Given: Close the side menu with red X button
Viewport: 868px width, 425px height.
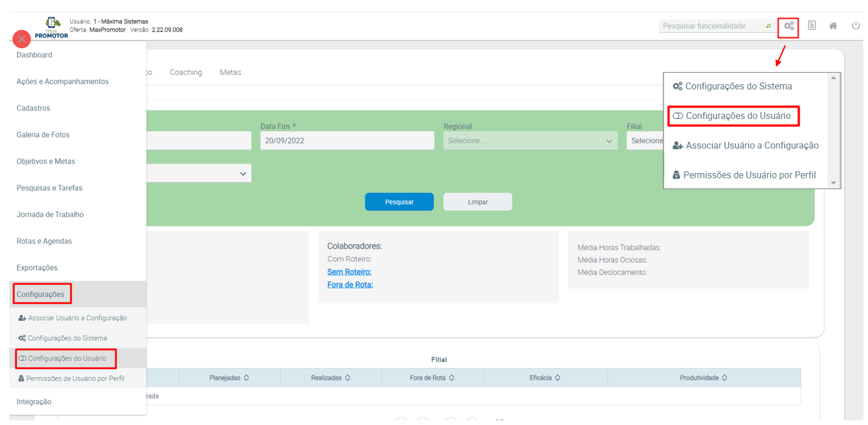Looking at the screenshot, I should (x=21, y=39).
